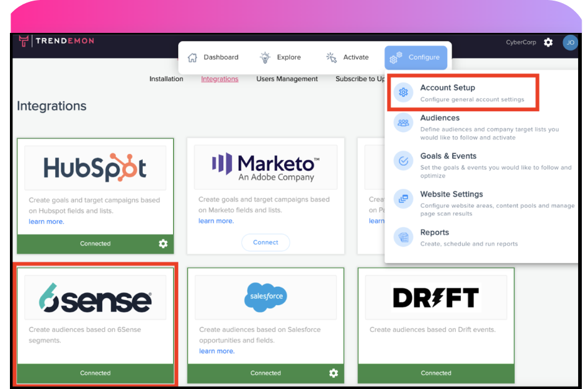Click the Reports icon

tap(404, 237)
